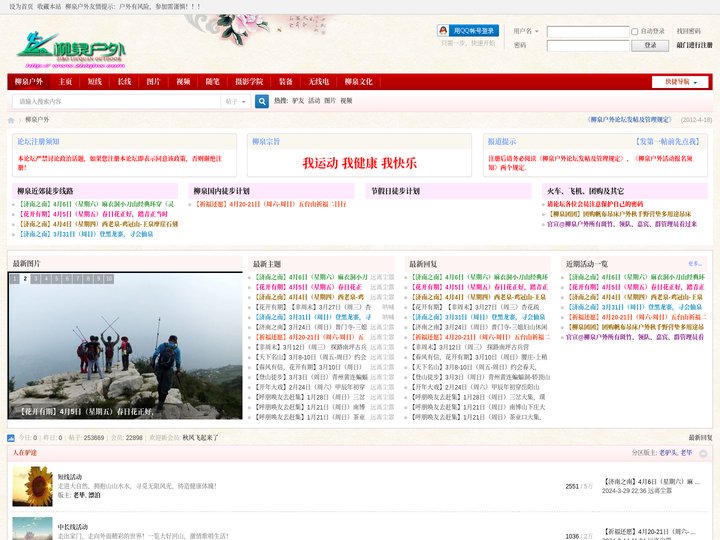
Task: Open the 【柳泉团团】 thread in 近期活动一览
Action: coord(636,327)
